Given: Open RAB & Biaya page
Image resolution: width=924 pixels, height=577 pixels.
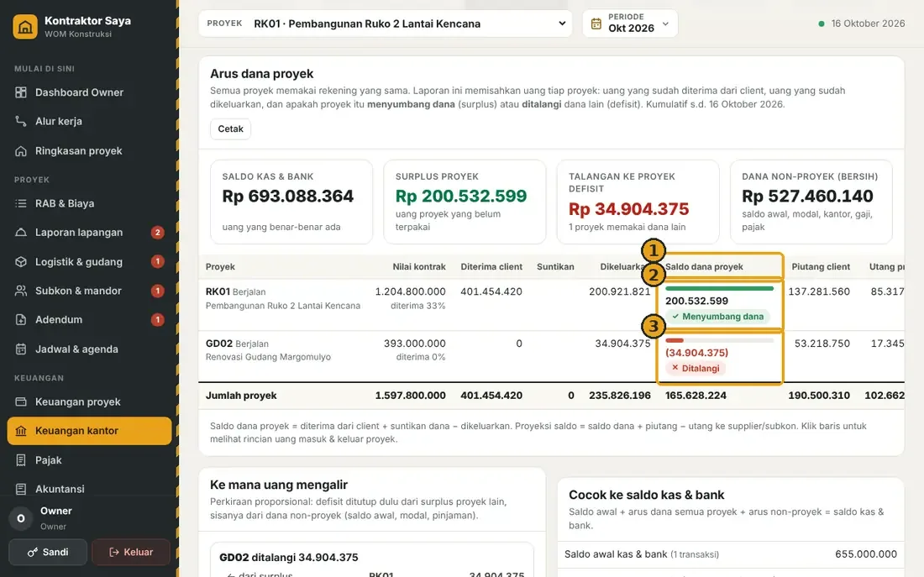Looking at the screenshot, I should pos(90,203).
